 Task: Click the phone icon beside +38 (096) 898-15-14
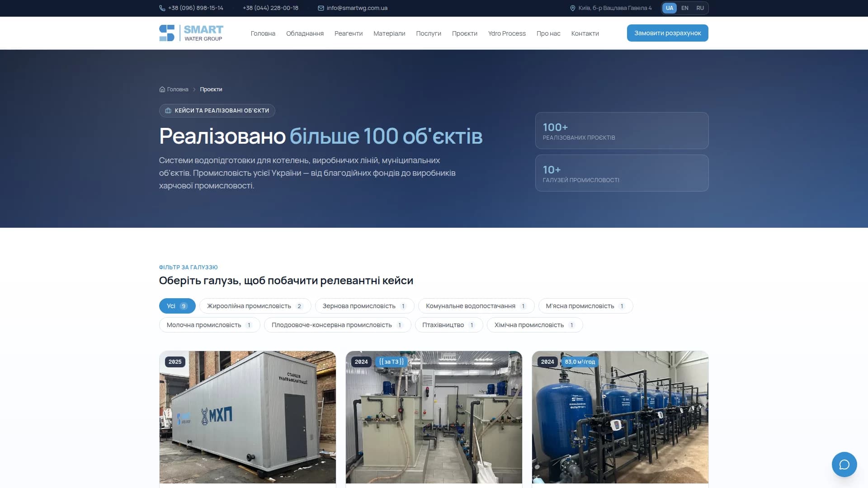[x=162, y=8]
